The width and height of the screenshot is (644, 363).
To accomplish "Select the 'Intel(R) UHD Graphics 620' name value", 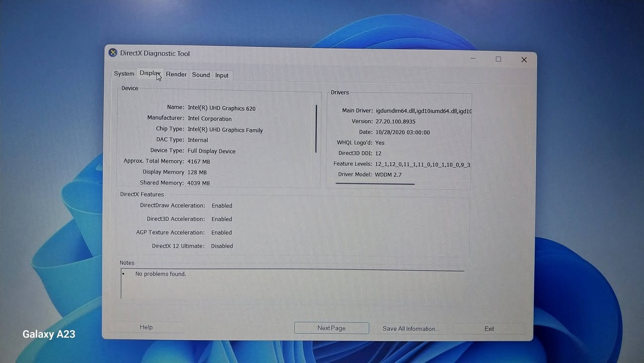I will point(222,108).
